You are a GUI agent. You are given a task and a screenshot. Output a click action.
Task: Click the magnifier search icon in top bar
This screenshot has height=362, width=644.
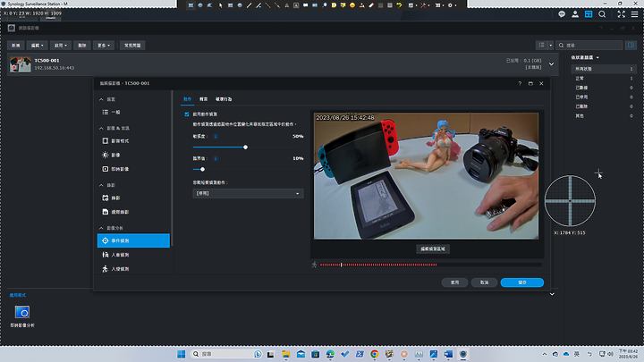pyautogui.click(x=602, y=14)
